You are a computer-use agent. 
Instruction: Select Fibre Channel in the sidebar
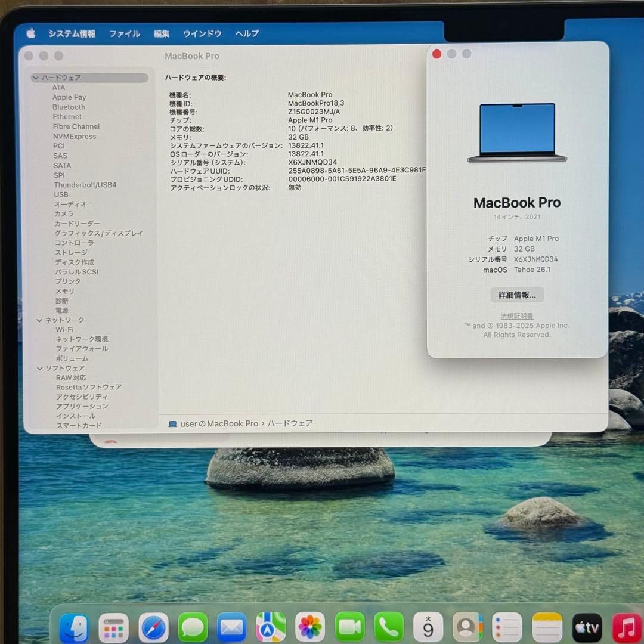tap(76, 127)
